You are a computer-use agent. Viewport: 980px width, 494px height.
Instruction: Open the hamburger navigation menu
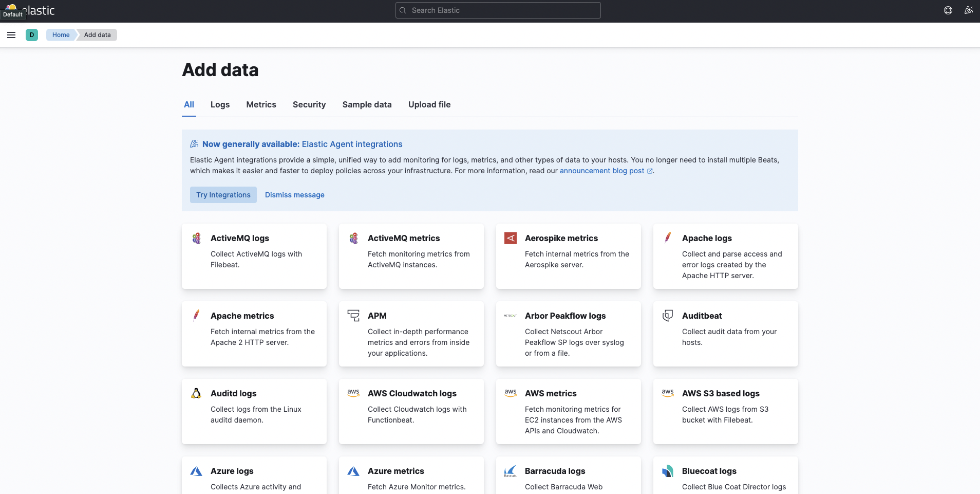click(x=11, y=35)
